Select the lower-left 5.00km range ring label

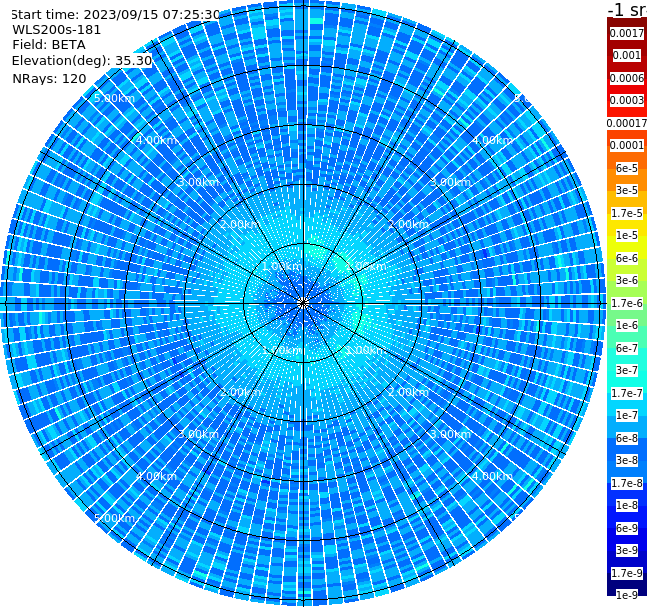coord(114,518)
